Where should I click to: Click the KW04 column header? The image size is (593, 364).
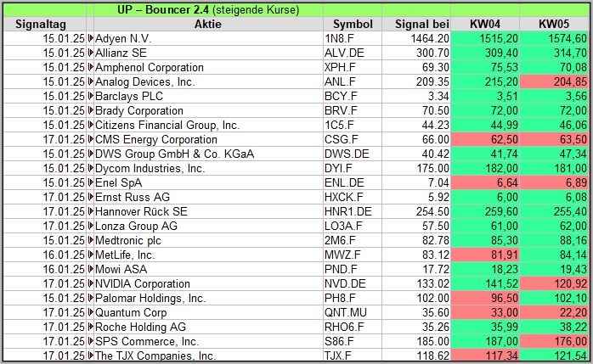coord(489,24)
